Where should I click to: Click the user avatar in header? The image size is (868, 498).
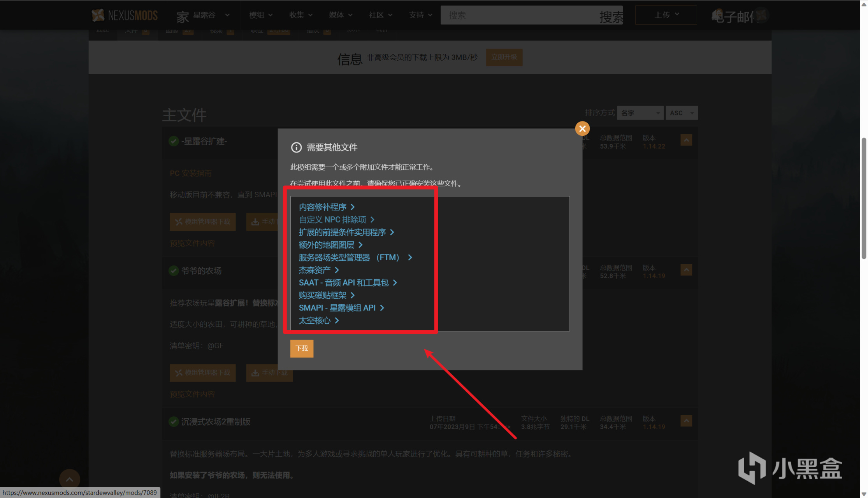pos(762,15)
